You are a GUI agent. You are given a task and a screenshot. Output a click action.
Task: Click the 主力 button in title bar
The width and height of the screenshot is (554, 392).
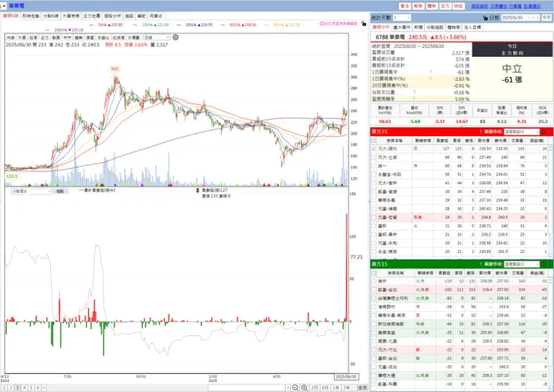pos(445,6)
